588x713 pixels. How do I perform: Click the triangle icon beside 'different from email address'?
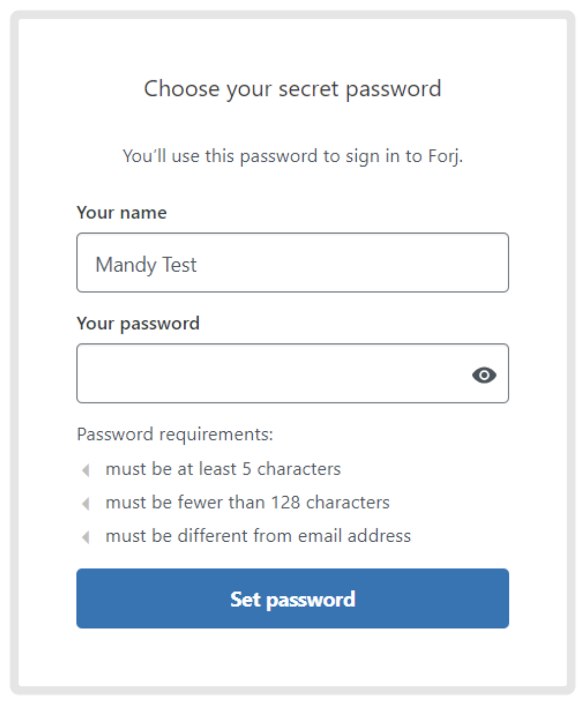pyautogui.click(x=85, y=537)
